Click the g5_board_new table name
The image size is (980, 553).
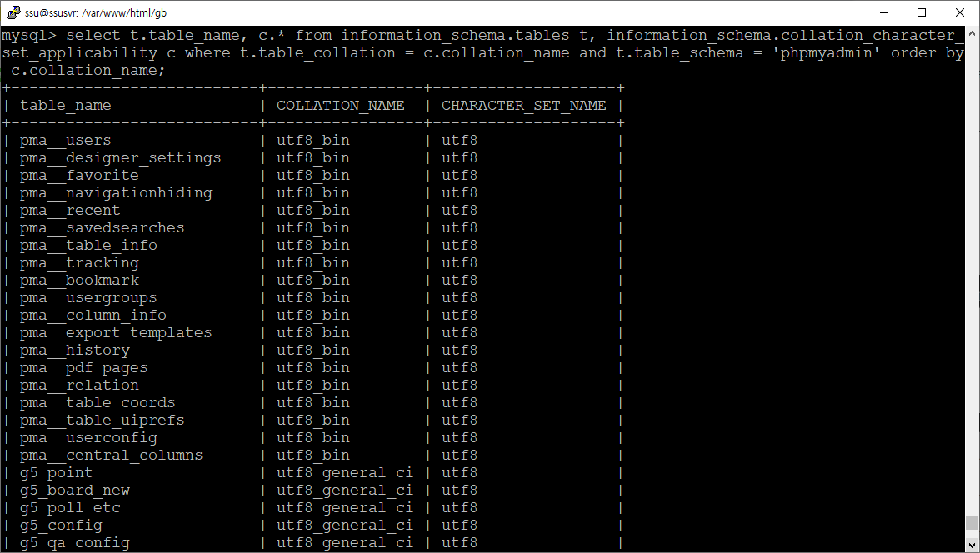click(75, 491)
